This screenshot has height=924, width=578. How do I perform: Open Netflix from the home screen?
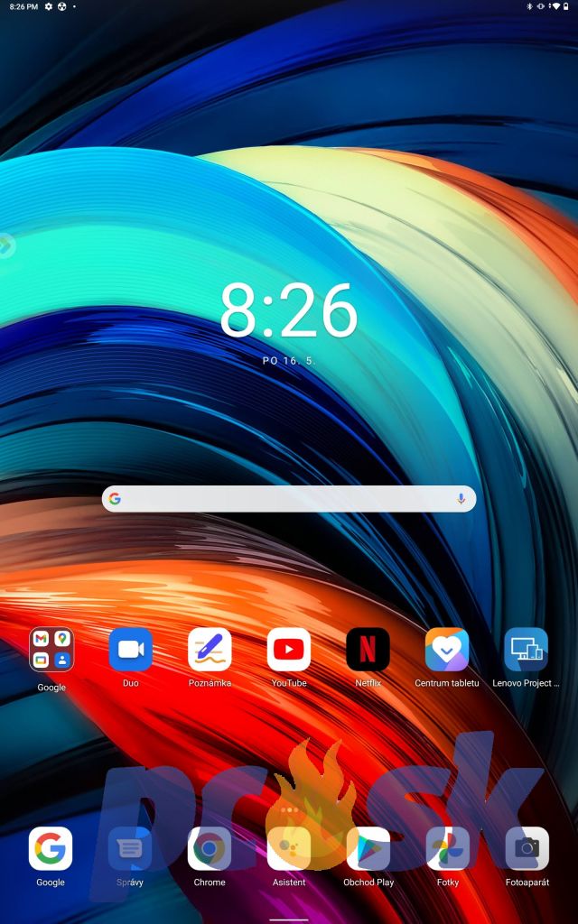click(368, 650)
